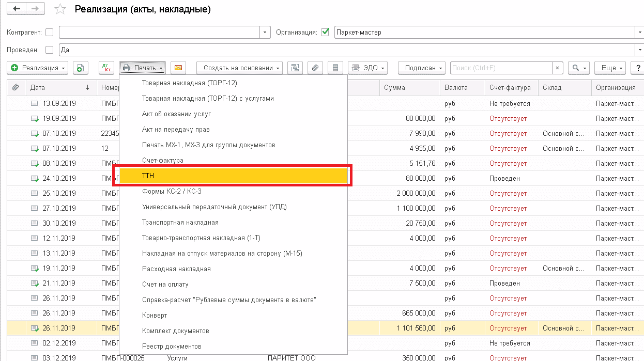This screenshot has height=361, width=644.
Task: Go forward with the right arrow button
Action: pos(35,9)
